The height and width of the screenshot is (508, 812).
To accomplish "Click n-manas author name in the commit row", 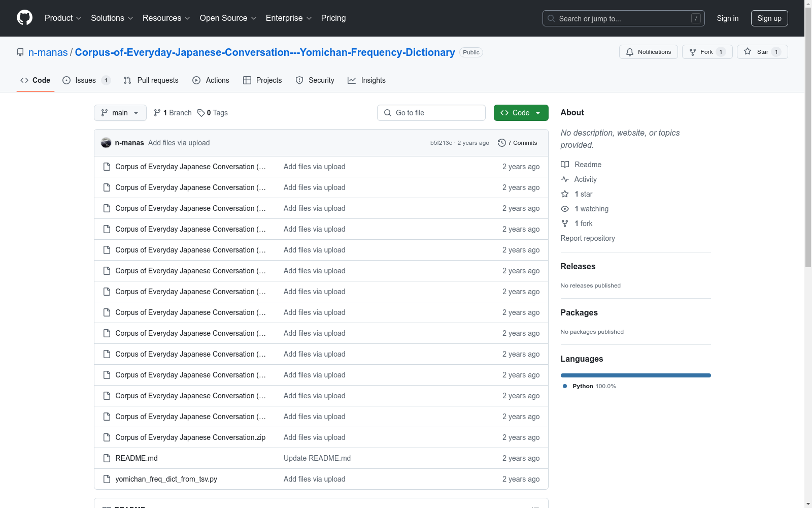I will pos(129,143).
